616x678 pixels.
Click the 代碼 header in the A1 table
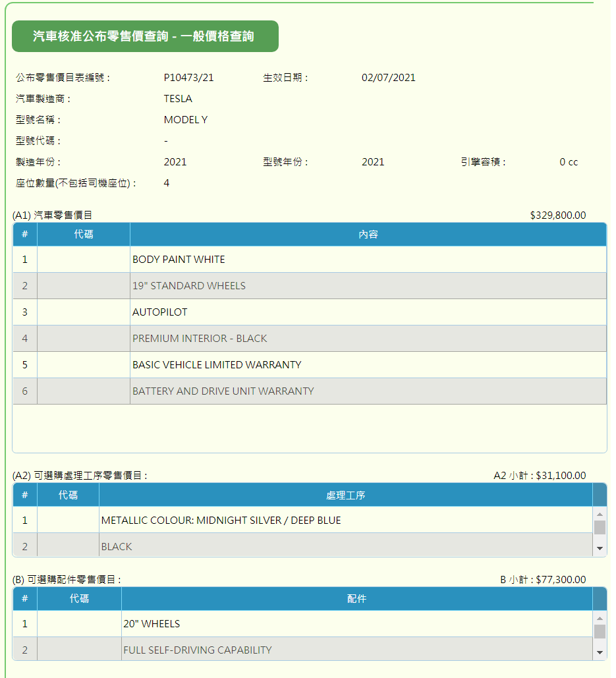tap(84, 235)
